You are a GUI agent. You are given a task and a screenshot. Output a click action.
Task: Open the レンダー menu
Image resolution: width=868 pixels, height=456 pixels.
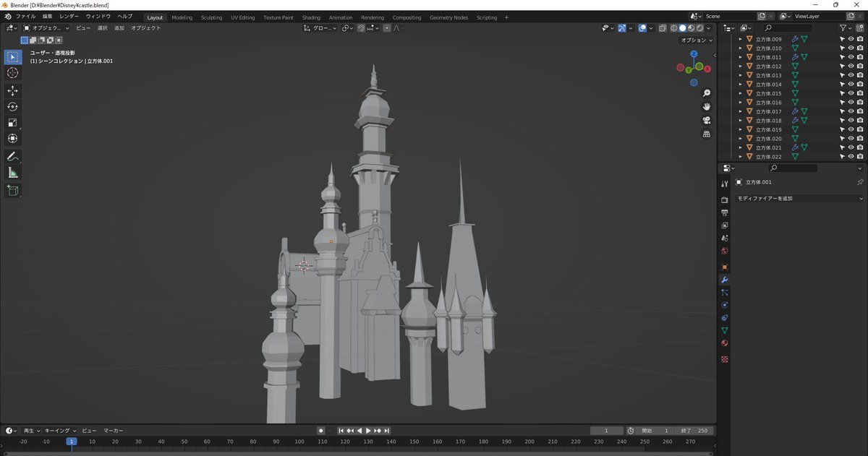[69, 16]
